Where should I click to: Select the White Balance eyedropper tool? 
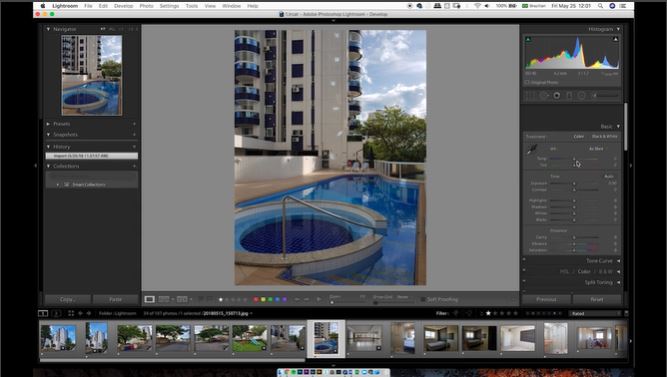click(x=532, y=149)
